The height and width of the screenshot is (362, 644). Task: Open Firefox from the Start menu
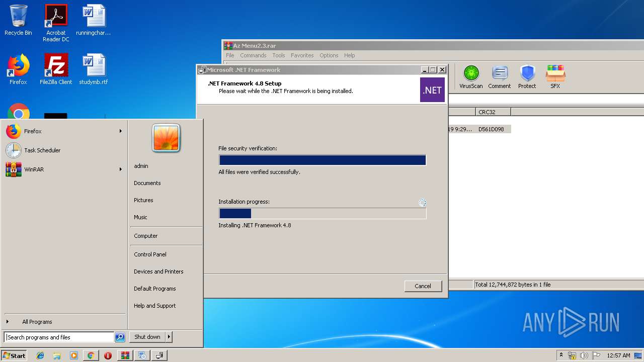pos(64,131)
